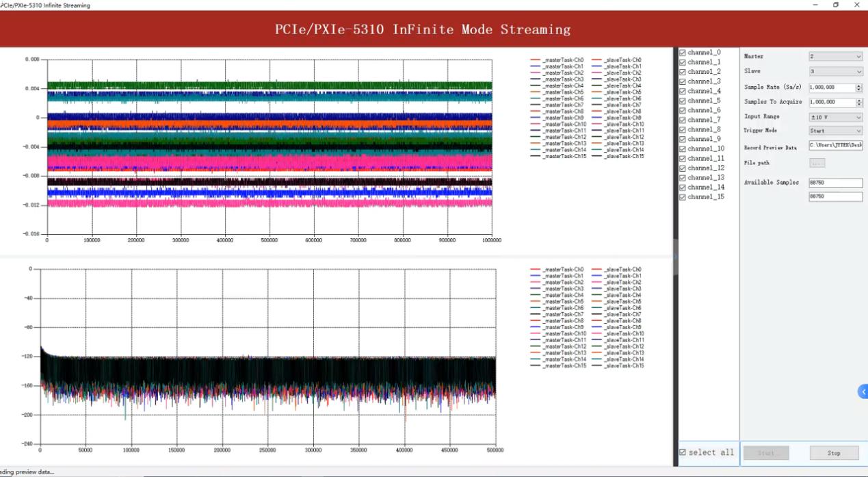Uncheck channel_12
Image resolution: width=868 pixels, height=477 pixels.
pos(683,168)
